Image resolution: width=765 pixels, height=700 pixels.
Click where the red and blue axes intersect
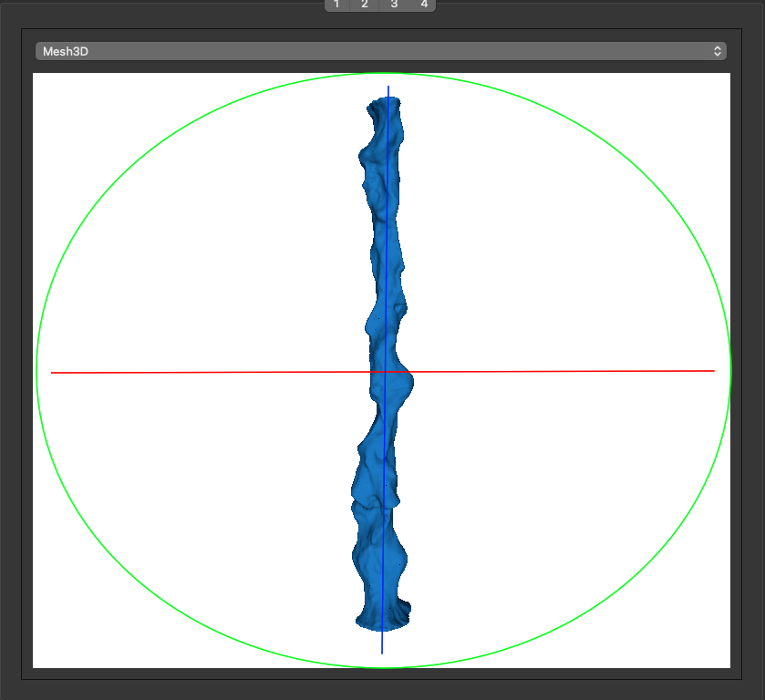(386, 372)
